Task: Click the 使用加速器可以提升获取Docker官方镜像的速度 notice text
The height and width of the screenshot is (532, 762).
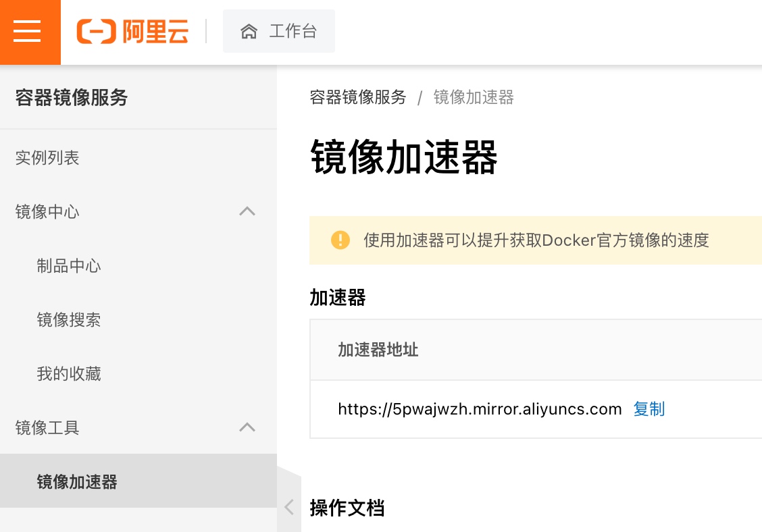Action: (536, 240)
